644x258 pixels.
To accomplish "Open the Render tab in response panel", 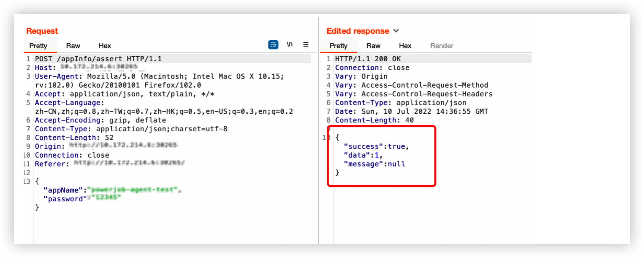I will coord(442,46).
